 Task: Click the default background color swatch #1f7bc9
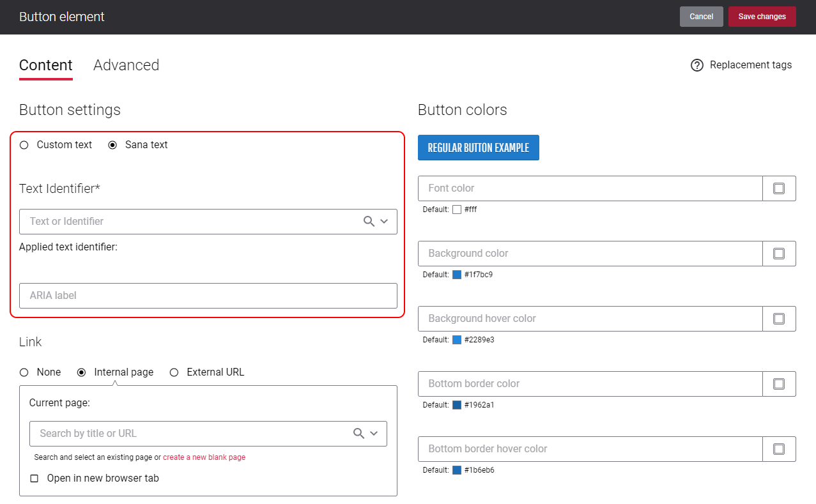click(x=457, y=275)
